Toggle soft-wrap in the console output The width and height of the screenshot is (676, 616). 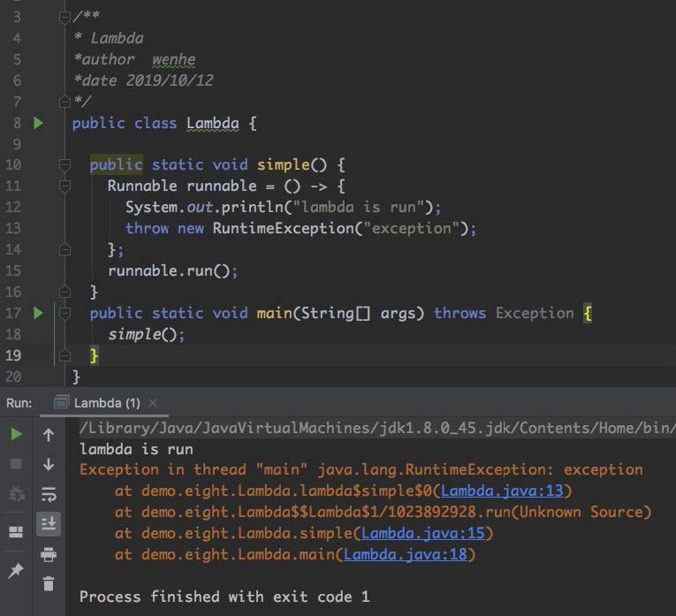[49, 494]
